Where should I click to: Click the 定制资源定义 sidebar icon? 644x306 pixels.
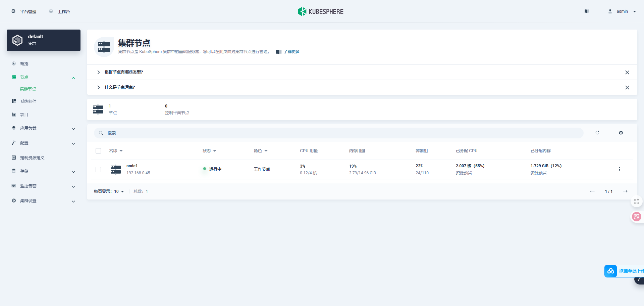point(14,158)
